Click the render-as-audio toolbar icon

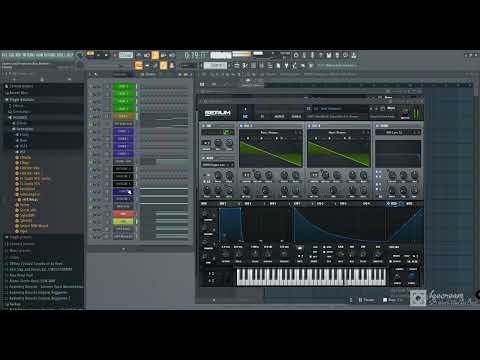tap(337, 55)
